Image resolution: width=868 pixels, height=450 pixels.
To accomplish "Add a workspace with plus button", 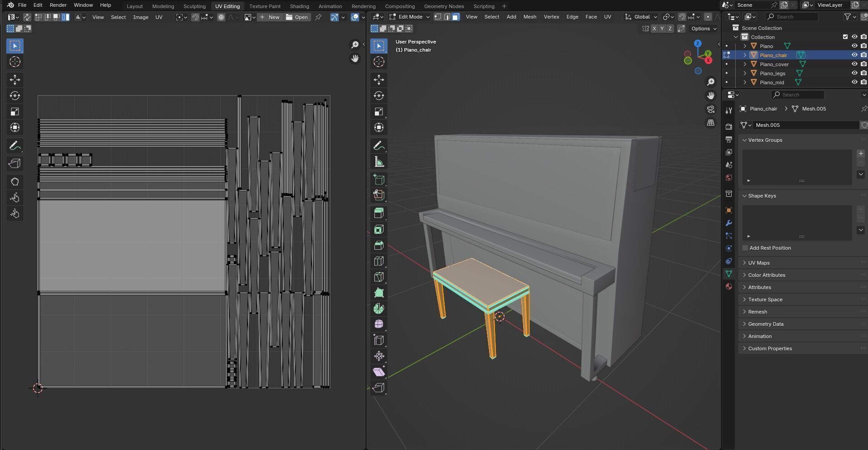I will 504,6.
